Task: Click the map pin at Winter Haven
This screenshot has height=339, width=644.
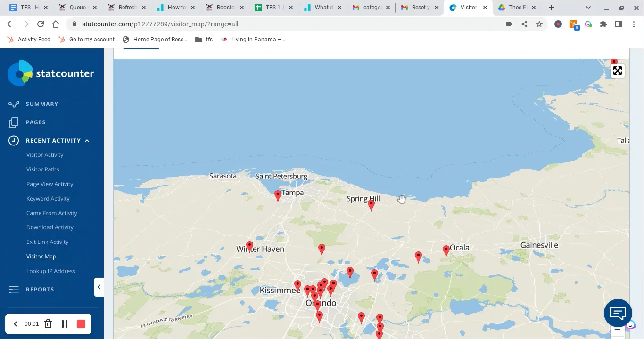Action: [250, 247]
